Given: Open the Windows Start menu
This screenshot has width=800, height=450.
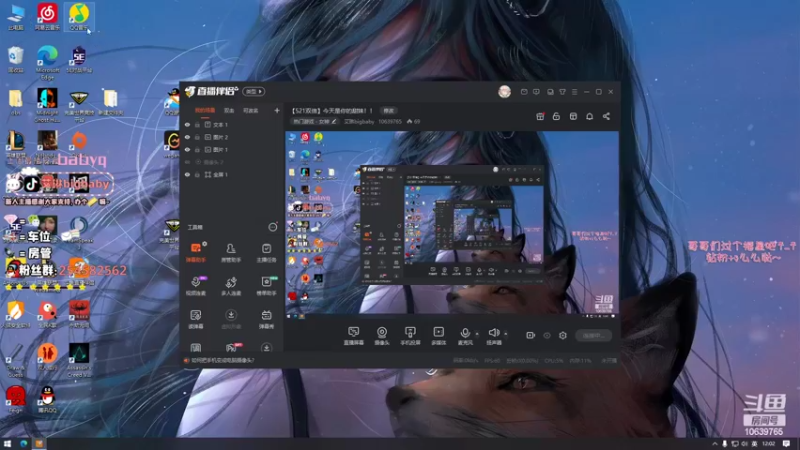Looking at the screenshot, I should [x=7, y=444].
